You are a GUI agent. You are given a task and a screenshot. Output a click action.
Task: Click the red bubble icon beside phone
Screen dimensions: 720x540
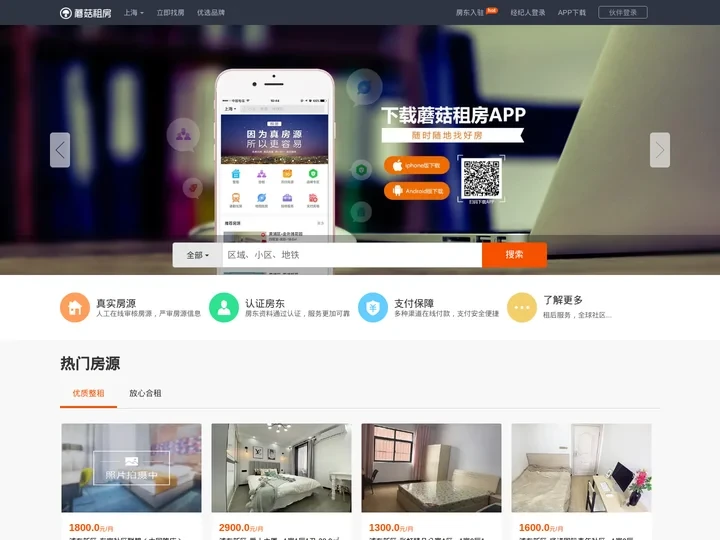(193, 188)
